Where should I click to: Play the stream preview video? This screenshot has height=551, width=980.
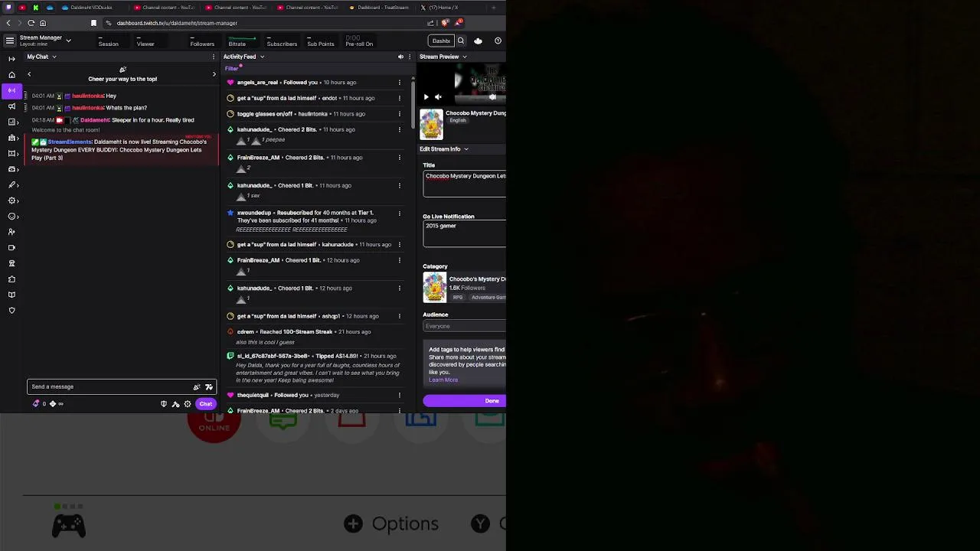click(x=426, y=97)
